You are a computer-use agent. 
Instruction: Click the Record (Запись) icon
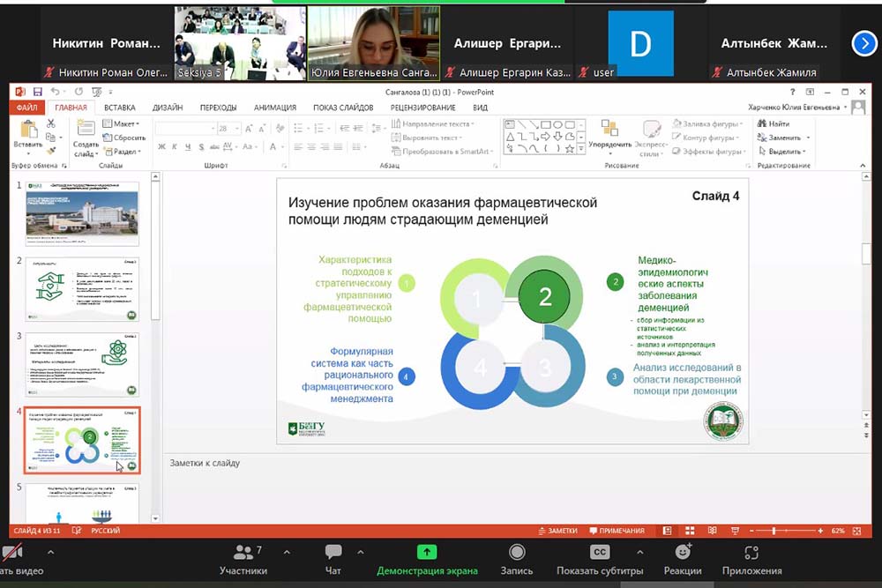517,559
